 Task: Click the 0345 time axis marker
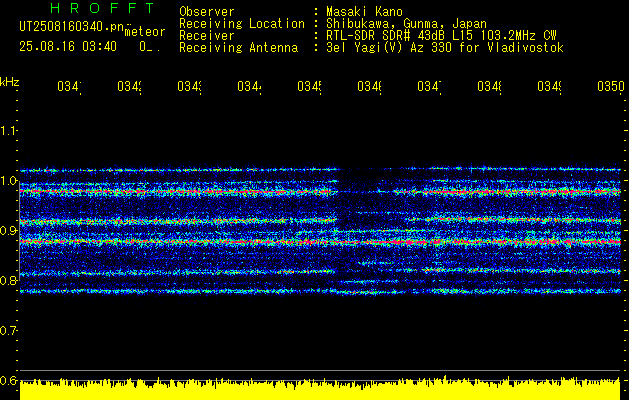point(310,86)
